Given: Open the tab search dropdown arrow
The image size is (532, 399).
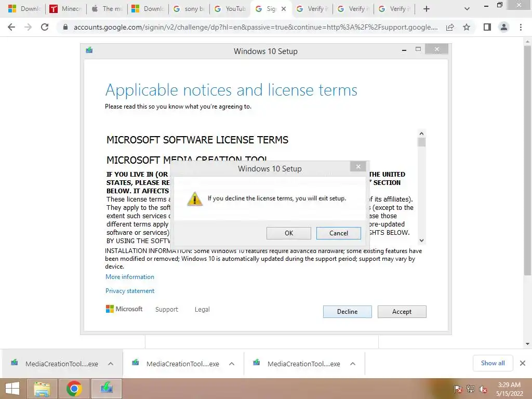Looking at the screenshot, I should (x=467, y=9).
